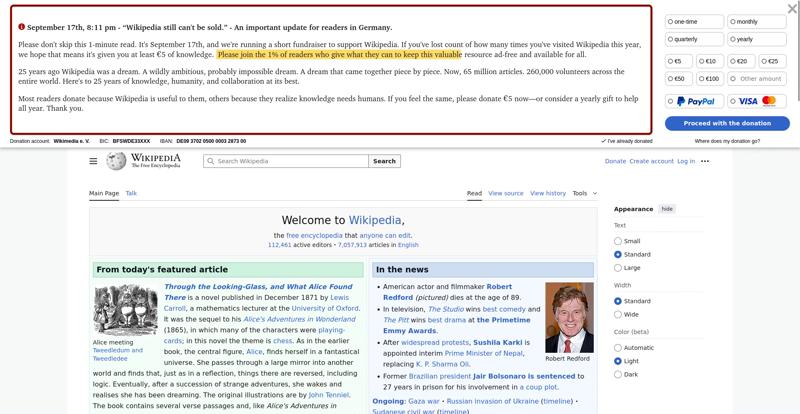Open the Robert Redford photo
The image size is (800, 414).
(569, 318)
